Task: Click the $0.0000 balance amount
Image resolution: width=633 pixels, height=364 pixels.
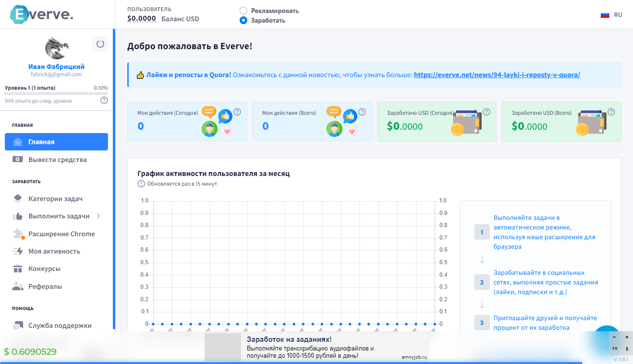Action: coord(142,19)
